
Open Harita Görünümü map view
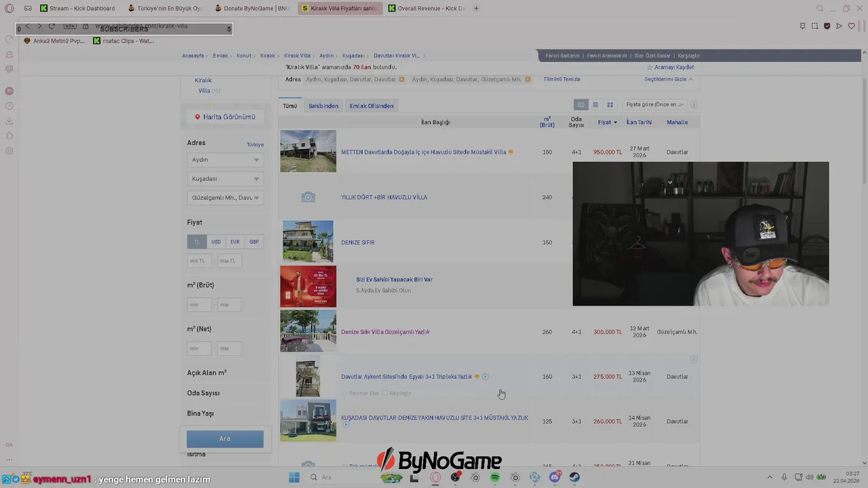click(x=225, y=117)
